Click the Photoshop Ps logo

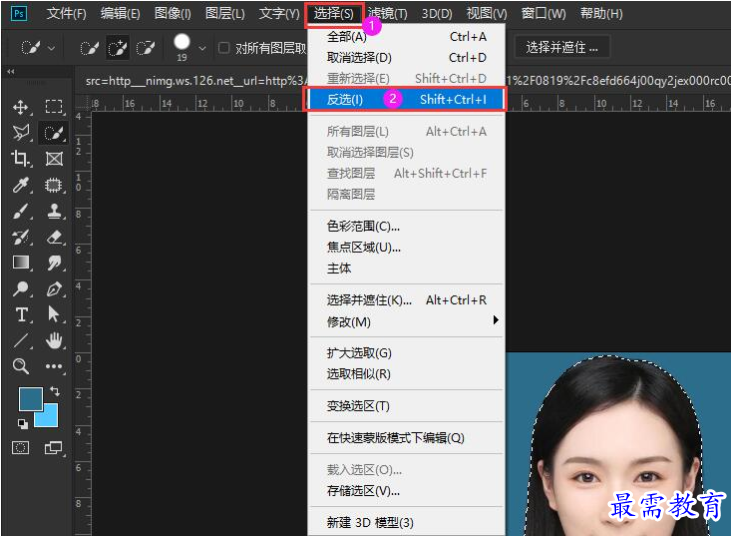(x=19, y=13)
